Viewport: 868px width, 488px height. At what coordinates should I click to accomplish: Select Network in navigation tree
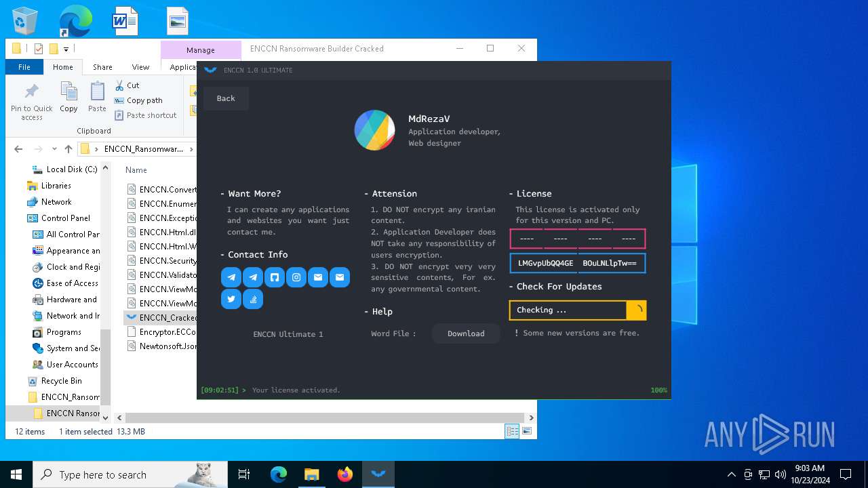[x=49, y=202]
